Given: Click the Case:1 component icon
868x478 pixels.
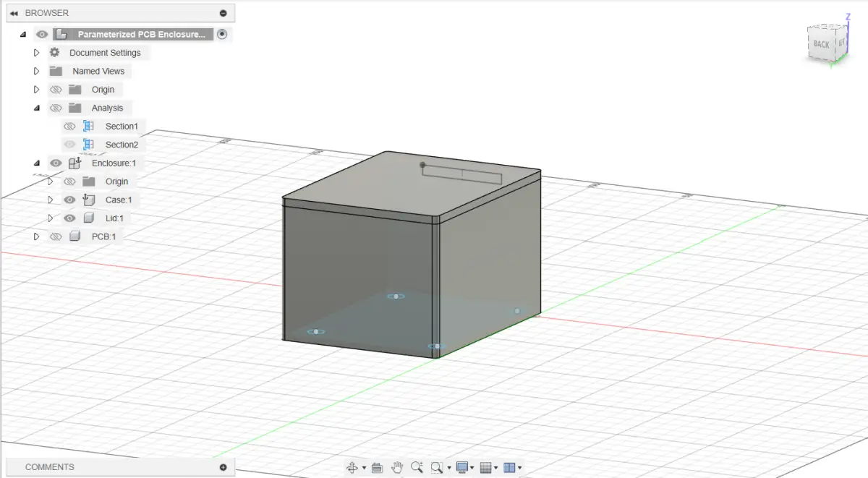Looking at the screenshot, I should pyautogui.click(x=89, y=200).
